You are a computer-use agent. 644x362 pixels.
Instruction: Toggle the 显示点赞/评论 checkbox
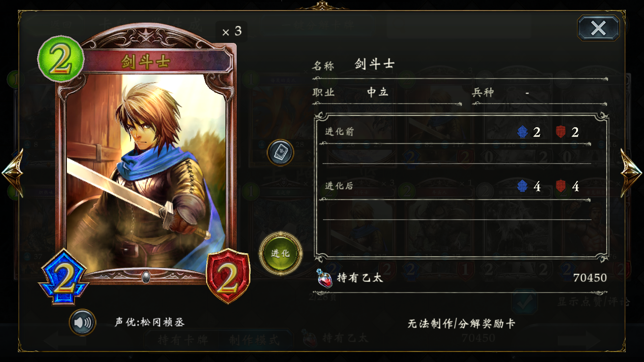524,302
